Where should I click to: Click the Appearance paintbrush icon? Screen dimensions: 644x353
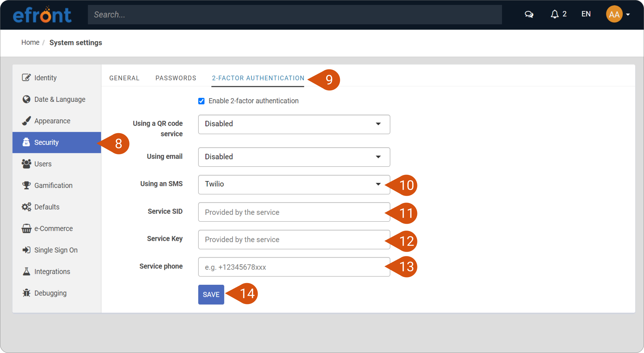coord(26,121)
